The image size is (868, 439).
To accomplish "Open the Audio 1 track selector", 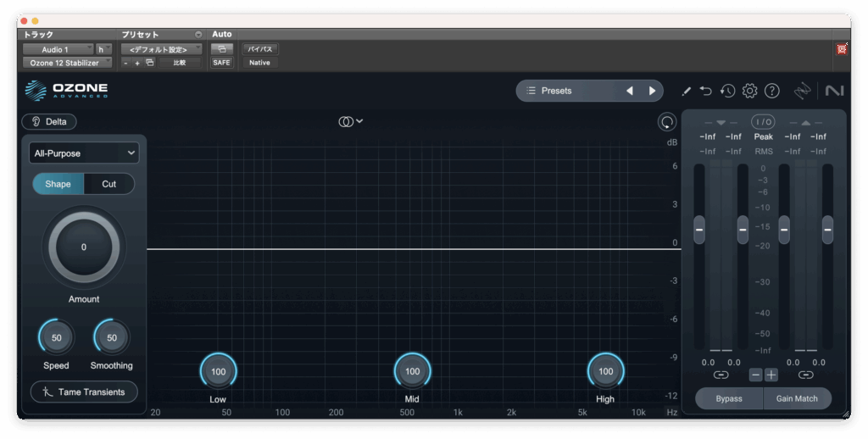I will coord(58,49).
